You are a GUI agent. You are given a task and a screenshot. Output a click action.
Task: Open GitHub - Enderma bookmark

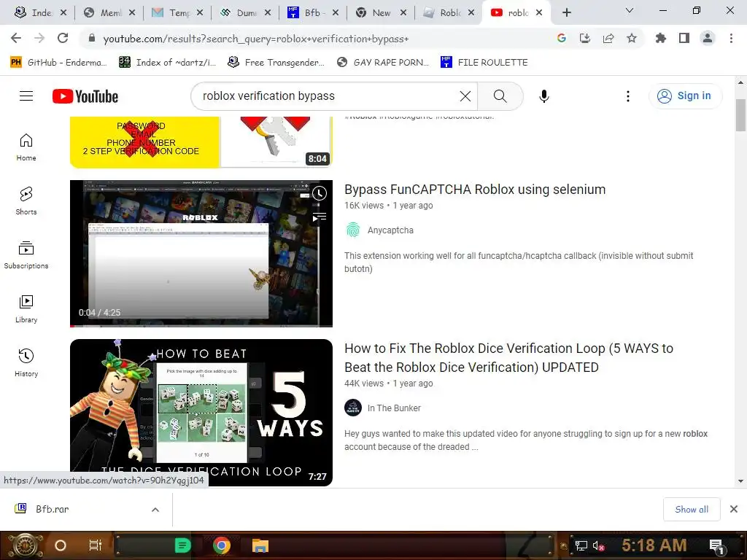(58, 63)
